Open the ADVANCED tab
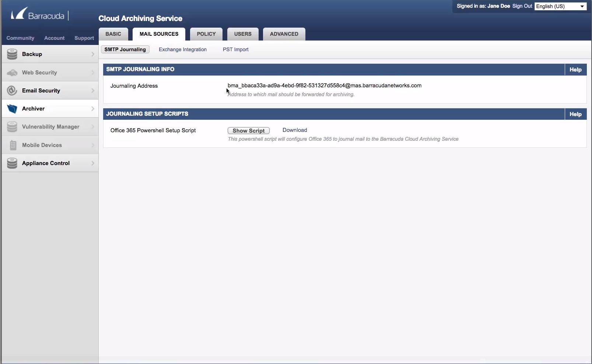The image size is (592, 364). coord(284,34)
